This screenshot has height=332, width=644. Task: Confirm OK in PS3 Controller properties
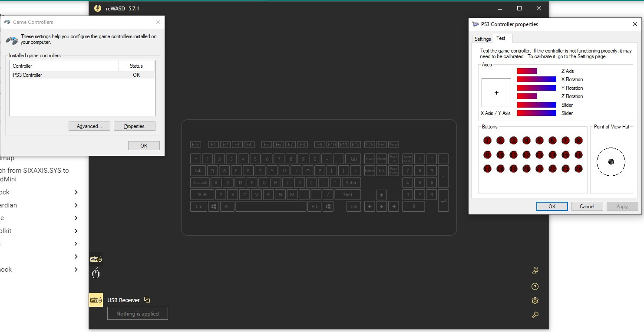tap(552, 207)
